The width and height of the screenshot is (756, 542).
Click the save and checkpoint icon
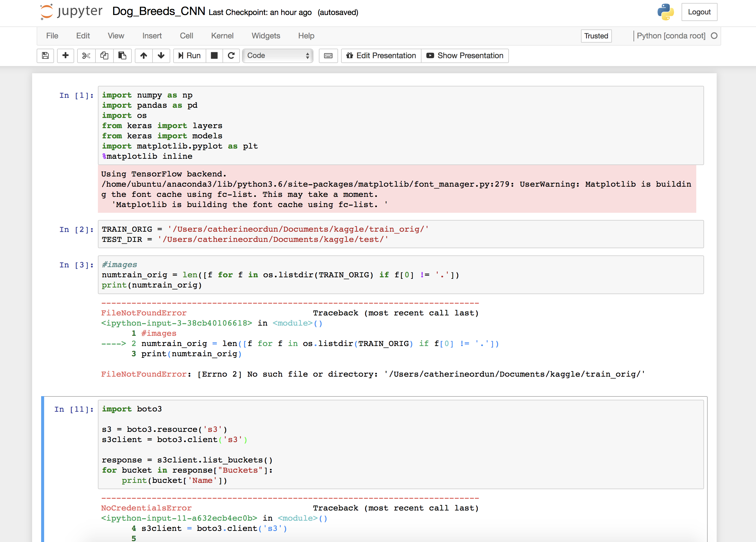pyautogui.click(x=45, y=56)
